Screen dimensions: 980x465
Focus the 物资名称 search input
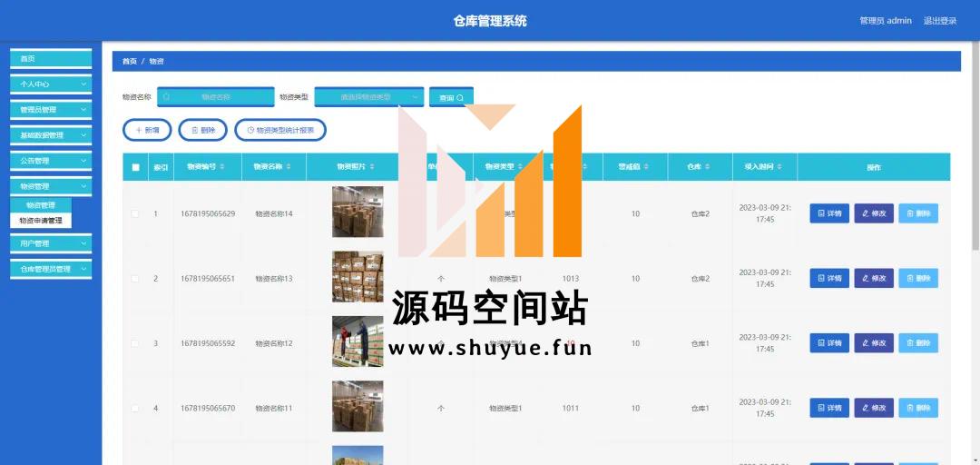pos(216,97)
